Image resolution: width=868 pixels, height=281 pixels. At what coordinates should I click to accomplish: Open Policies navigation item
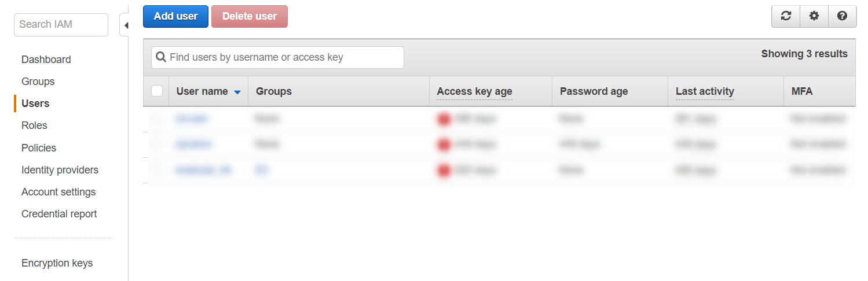(x=39, y=148)
